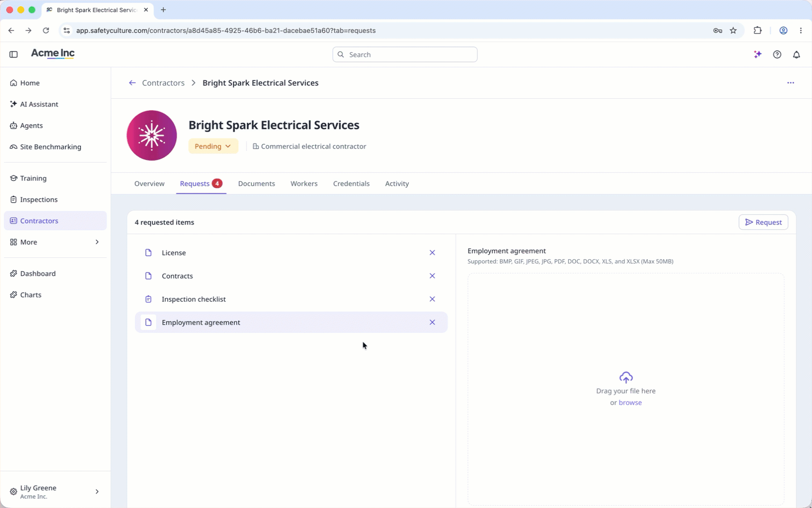Go back in browser history
Viewport: 812px width, 508px height.
11,30
